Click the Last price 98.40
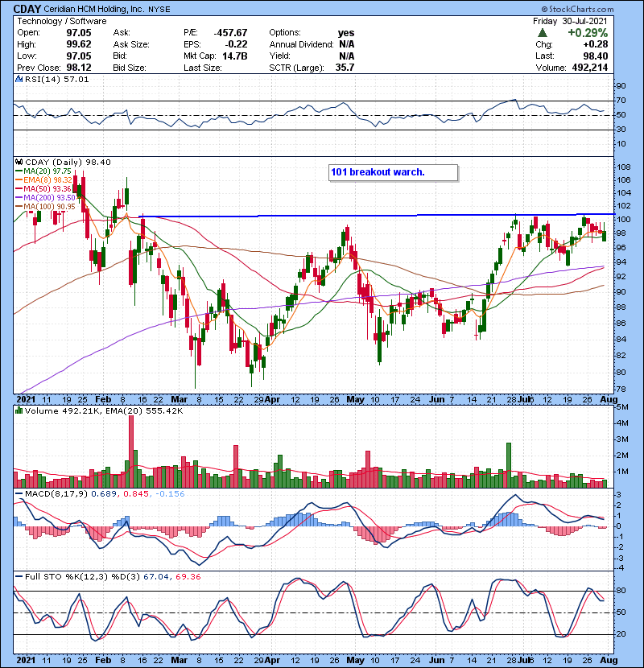The height and width of the screenshot is (668, 644). click(596, 56)
